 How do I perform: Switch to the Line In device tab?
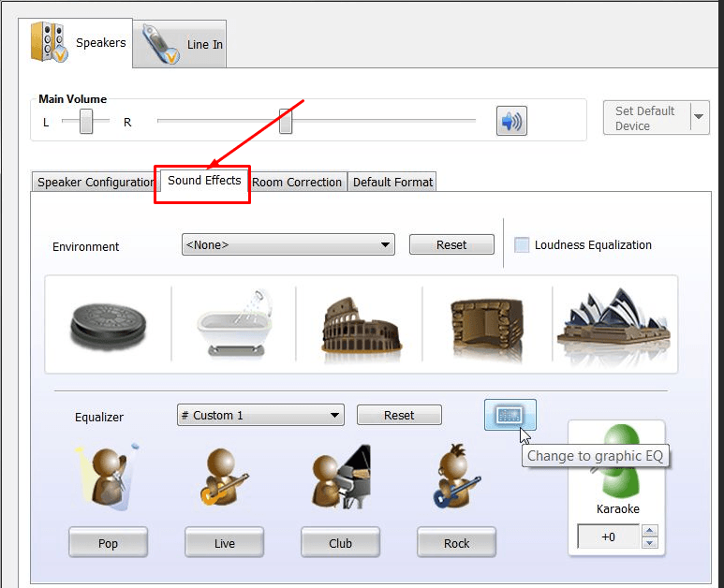point(180,44)
